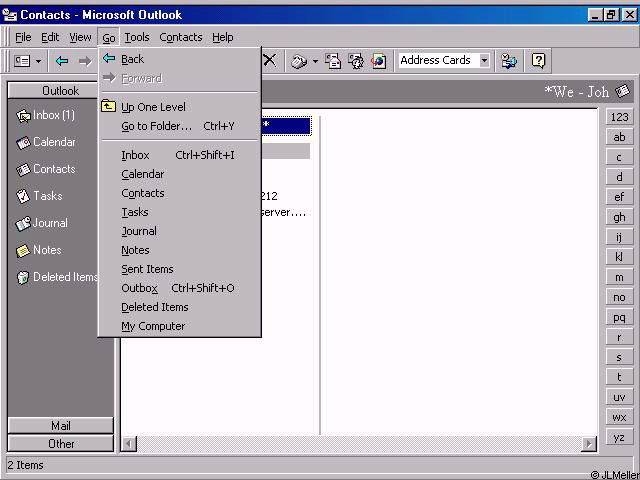Open Tasks in the Outlook bar
The image size is (640, 480).
(x=39, y=196)
